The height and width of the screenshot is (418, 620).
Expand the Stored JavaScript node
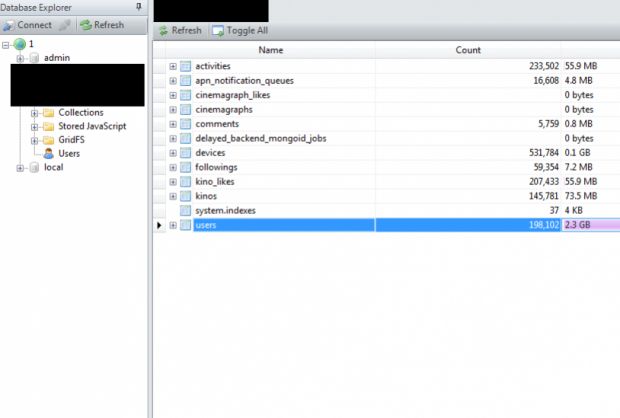(34, 127)
